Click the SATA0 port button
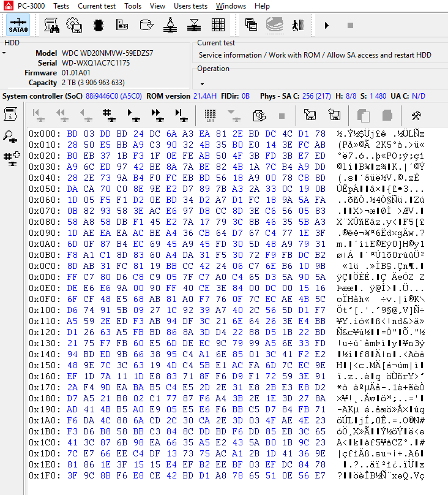 (18, 26)
